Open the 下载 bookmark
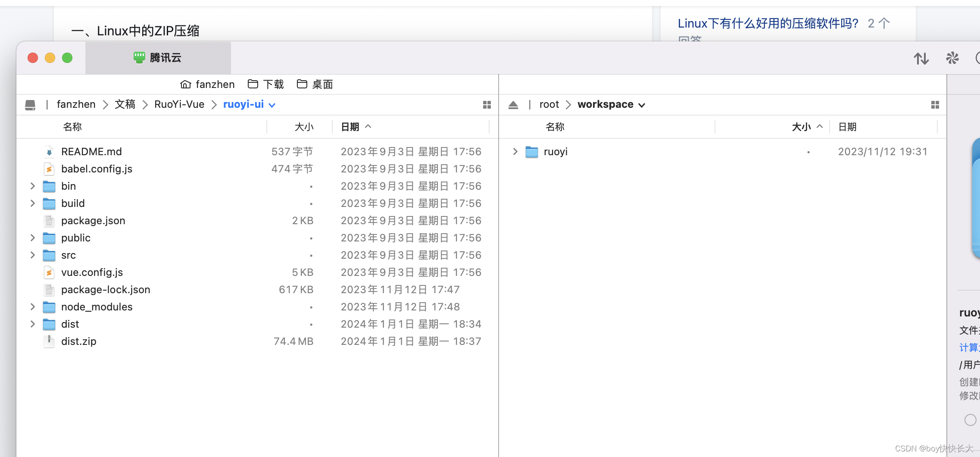The image size is (980, 457). pos(265,84)
